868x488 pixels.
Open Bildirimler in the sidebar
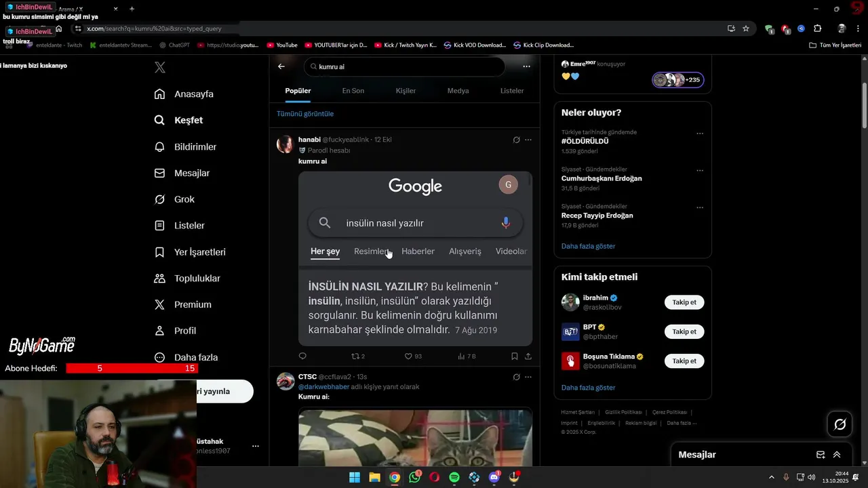(x=185, y=146)
